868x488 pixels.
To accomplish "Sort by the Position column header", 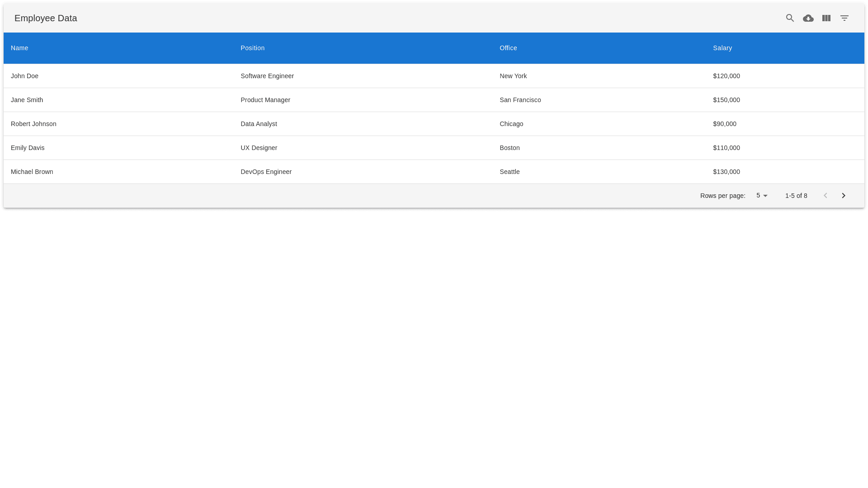I will click(252, 48).
